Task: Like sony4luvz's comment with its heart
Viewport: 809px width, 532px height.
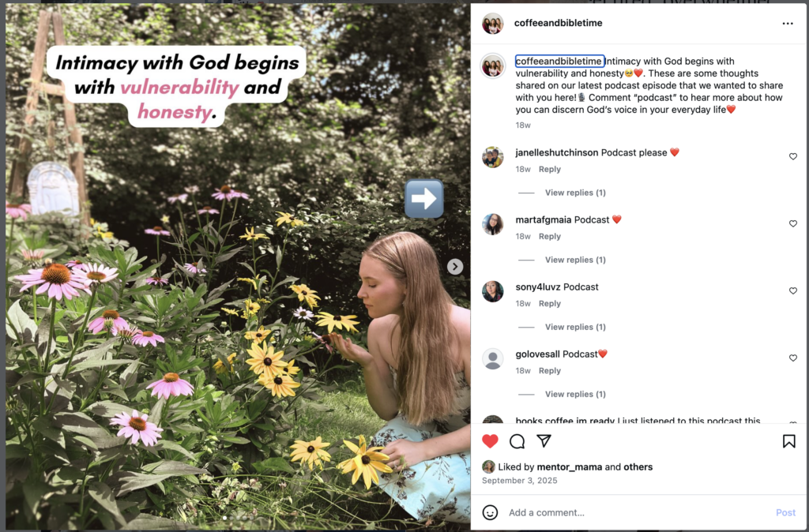Action: [x=792, y=290]
